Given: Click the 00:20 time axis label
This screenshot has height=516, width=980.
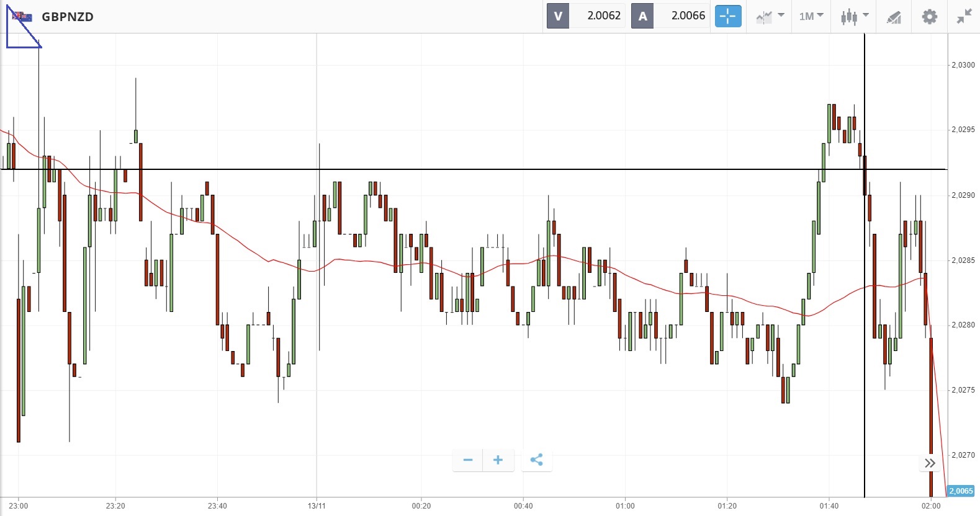Looking at the screenshot, I should [421, 506].
